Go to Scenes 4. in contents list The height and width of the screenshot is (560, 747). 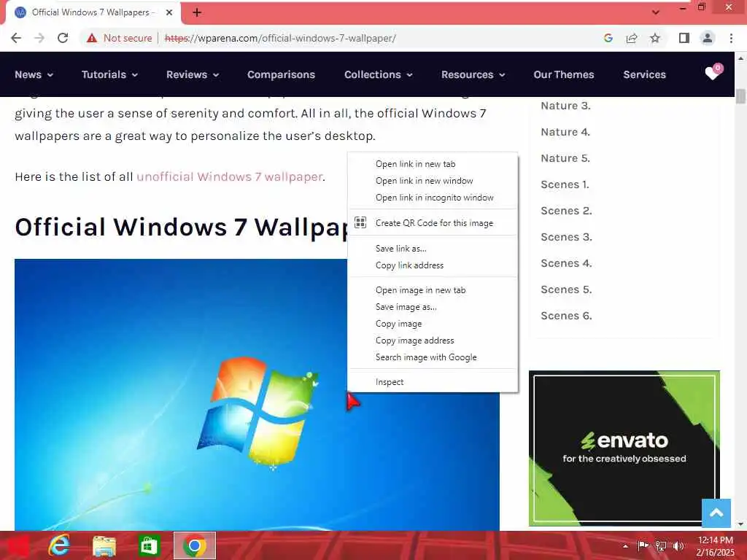coord(566,262)
